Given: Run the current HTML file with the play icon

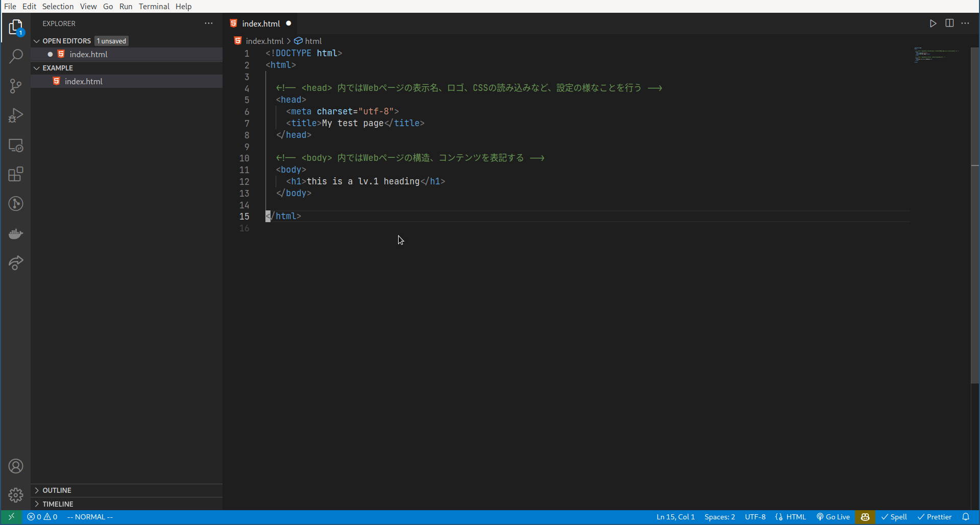Looking at the screenshot, I should pos(933,23).
